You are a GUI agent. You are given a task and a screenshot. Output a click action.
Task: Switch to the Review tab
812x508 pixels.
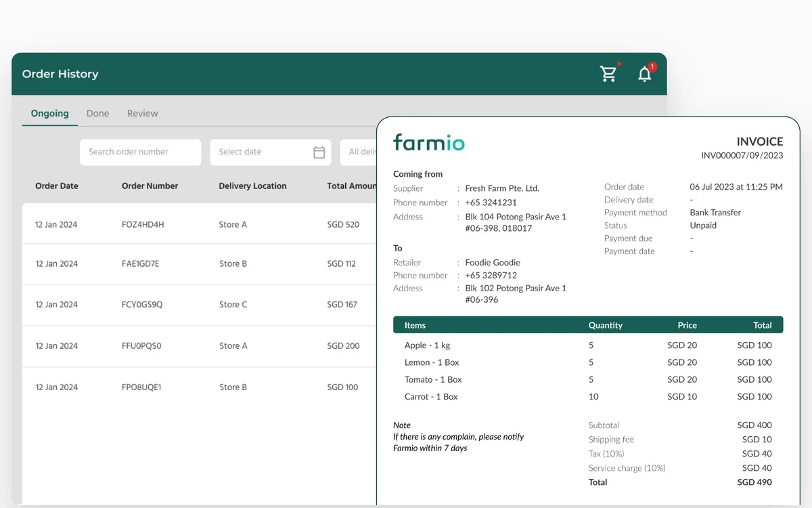[x=143, y=113]
